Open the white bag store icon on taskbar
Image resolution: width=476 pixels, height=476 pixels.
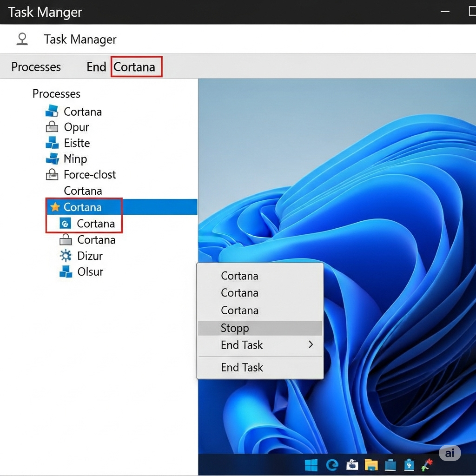tap(352, 465)
